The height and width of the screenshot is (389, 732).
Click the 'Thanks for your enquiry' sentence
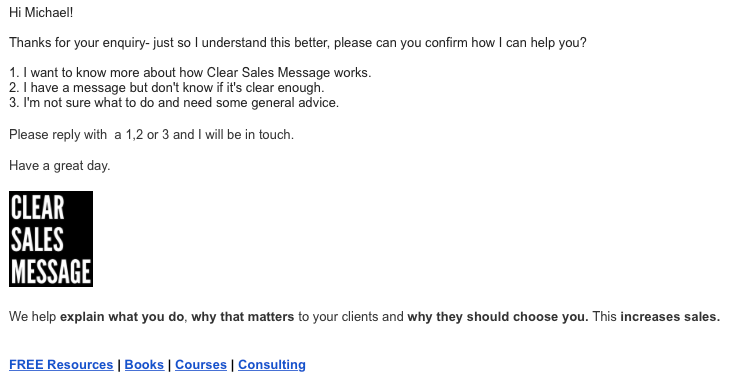pos(297,43)
